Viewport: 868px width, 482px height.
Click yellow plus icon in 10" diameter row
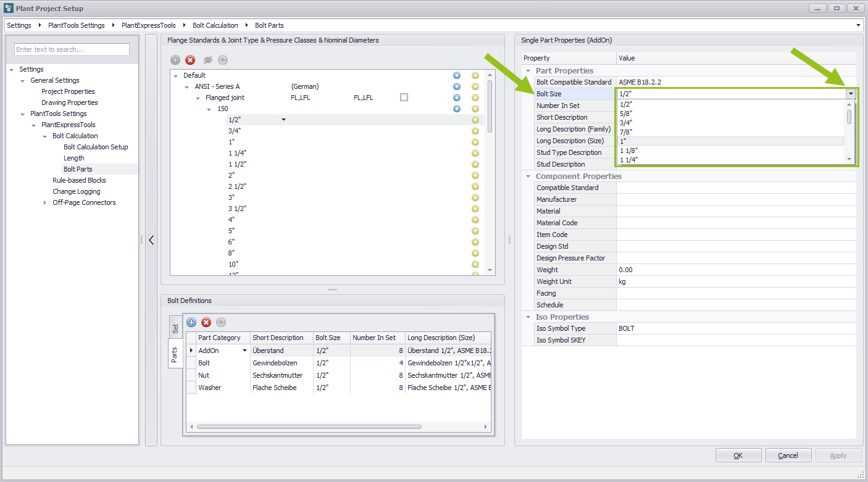(x=475, y=264)
